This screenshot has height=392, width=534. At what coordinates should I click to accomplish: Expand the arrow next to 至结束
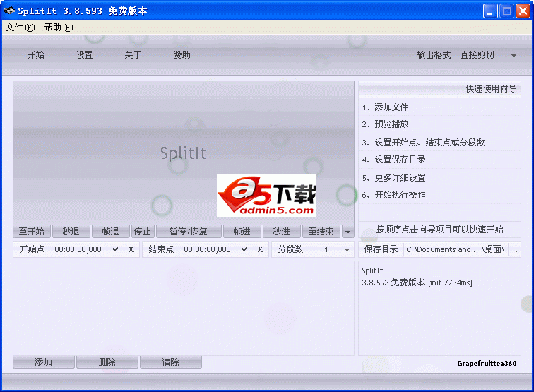(x=348, y=232)
